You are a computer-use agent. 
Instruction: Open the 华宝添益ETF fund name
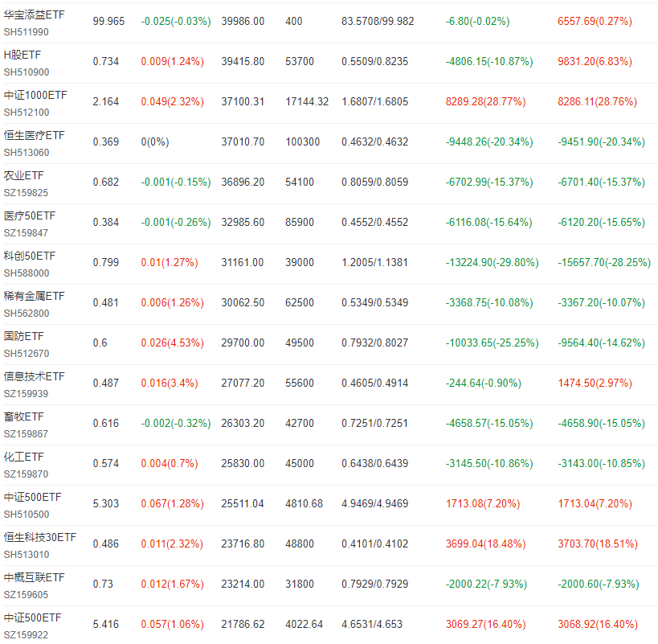tap(34, 14)
